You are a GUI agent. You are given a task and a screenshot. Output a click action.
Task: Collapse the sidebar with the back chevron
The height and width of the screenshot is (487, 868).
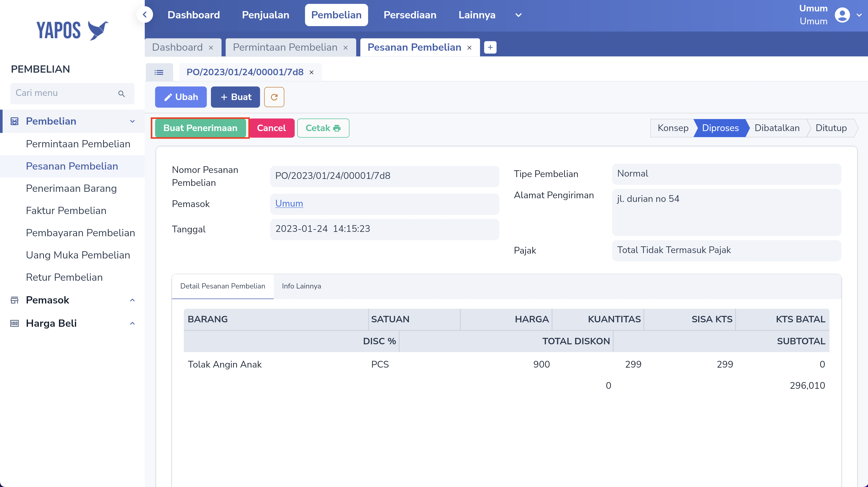coord(145,14)
